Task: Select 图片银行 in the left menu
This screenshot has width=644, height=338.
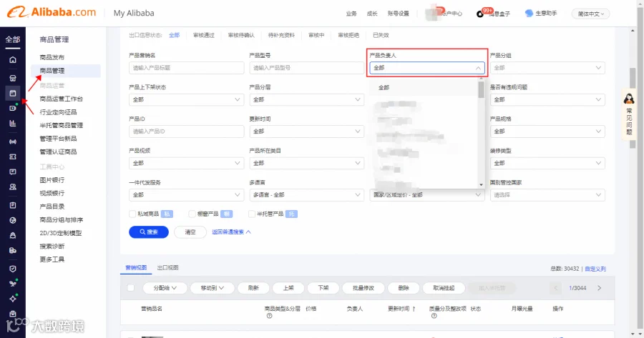Action: point(52,179)
